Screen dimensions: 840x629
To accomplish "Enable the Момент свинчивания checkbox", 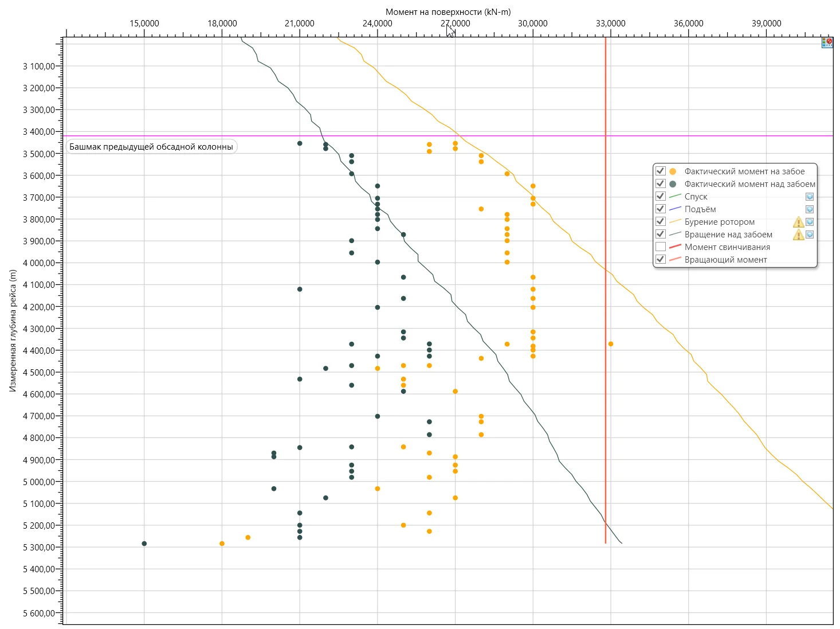I will [661, 247].
